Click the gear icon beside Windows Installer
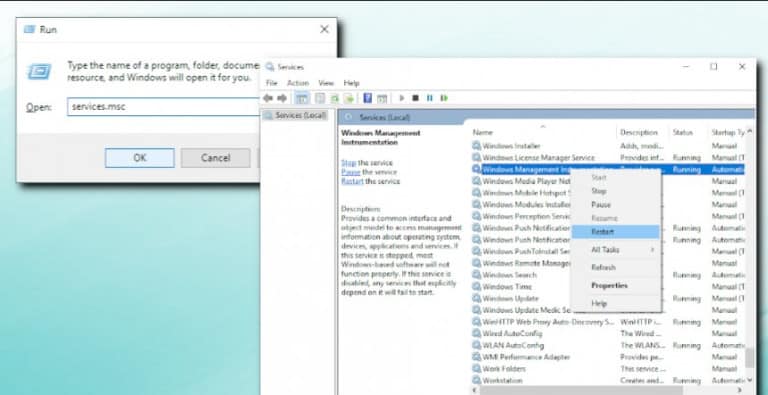The height and width of the screenshot is (395, 768). pyautogui.click(x=477, y=146)
